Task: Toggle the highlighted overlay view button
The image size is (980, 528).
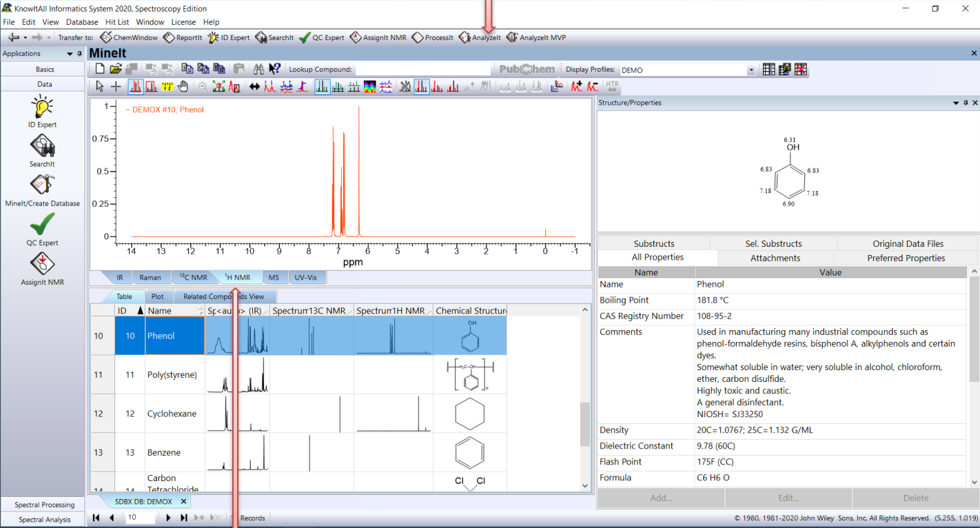Action: click(x=323, y=87)
